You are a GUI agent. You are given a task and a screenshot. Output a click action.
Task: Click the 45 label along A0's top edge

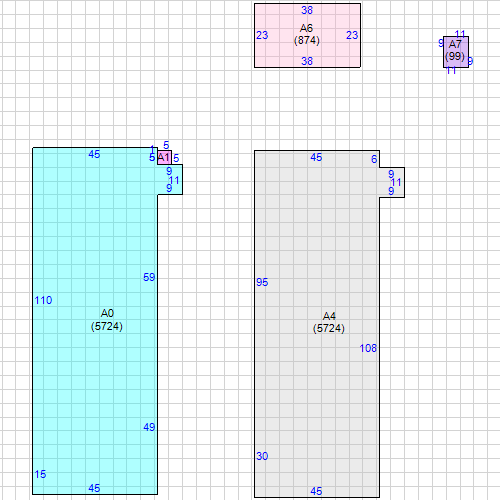click(x=94, y=154)
